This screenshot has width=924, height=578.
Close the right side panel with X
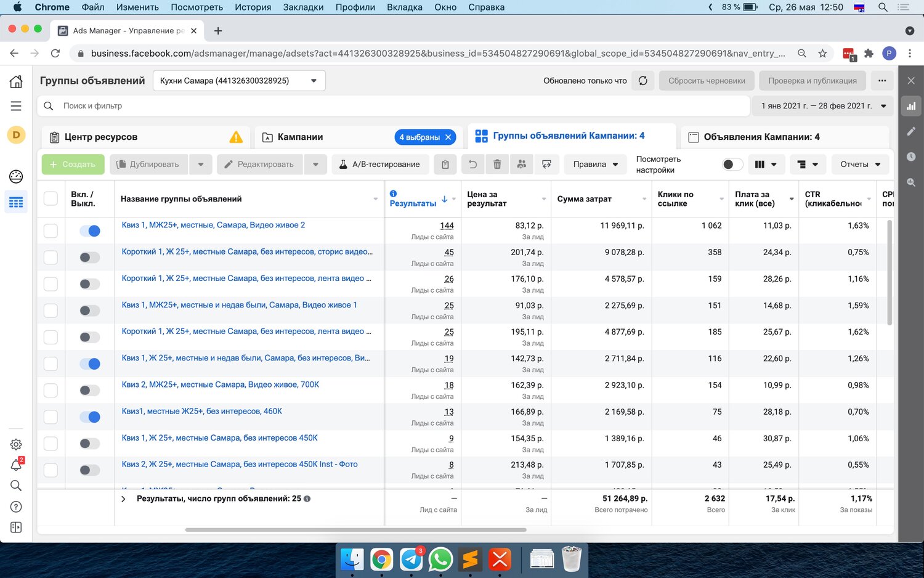pos(911,81)
